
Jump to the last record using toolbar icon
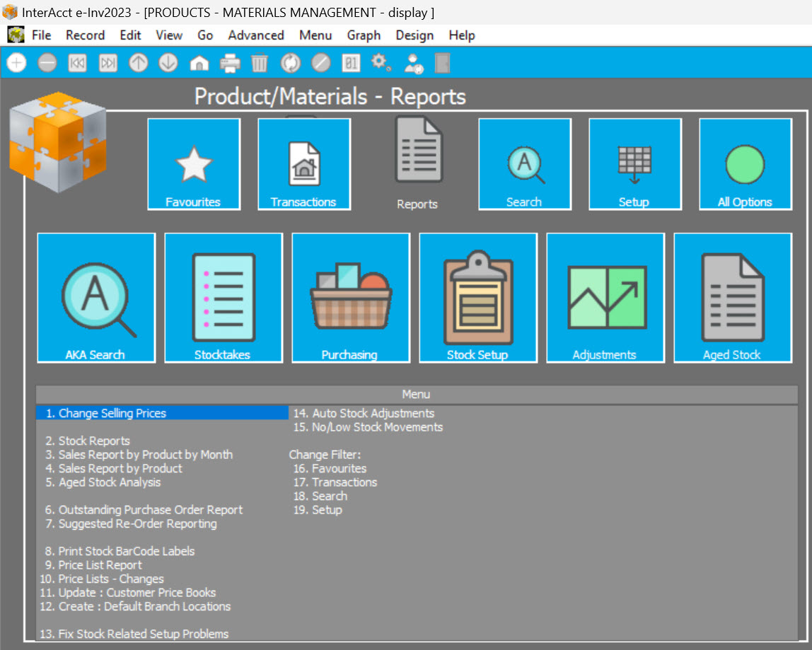[108, 63]
